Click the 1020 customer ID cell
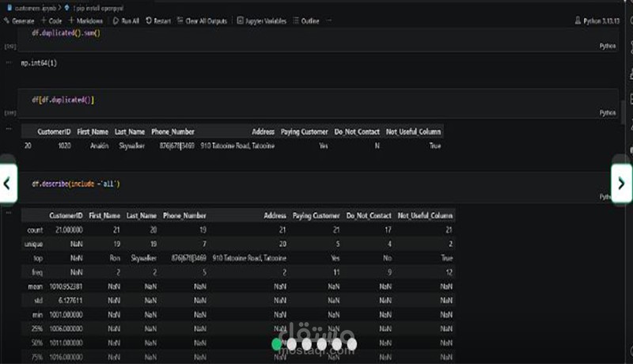This screenshot has height=364, width=633. (x=64, y=146)
